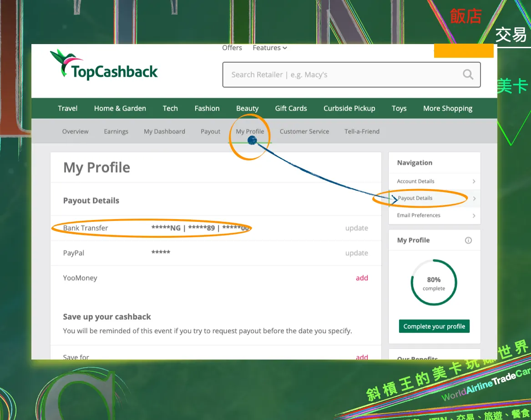The image size is (531, 420).
Task: Click the masked bank account number text
Action: [x=201, y=228]
